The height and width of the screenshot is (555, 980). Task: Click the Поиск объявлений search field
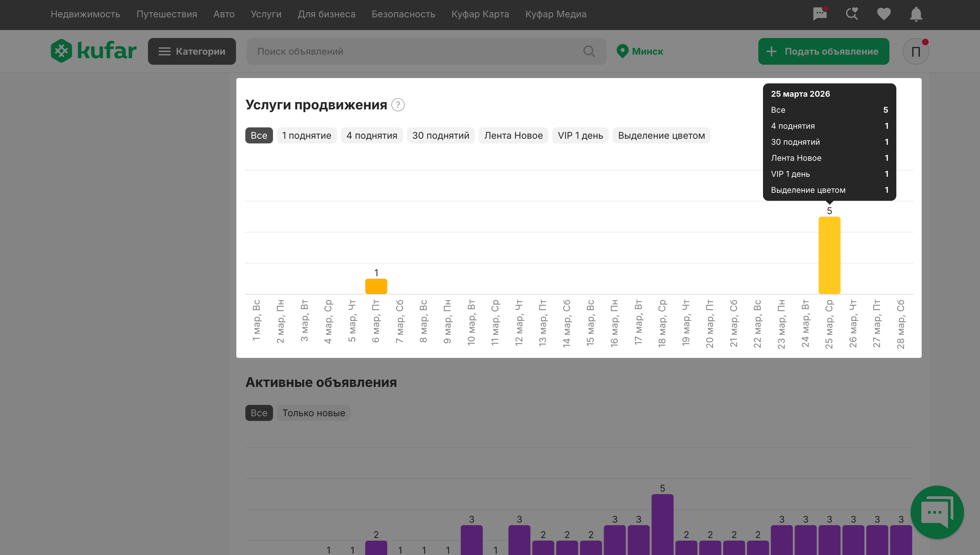point(426,51)
